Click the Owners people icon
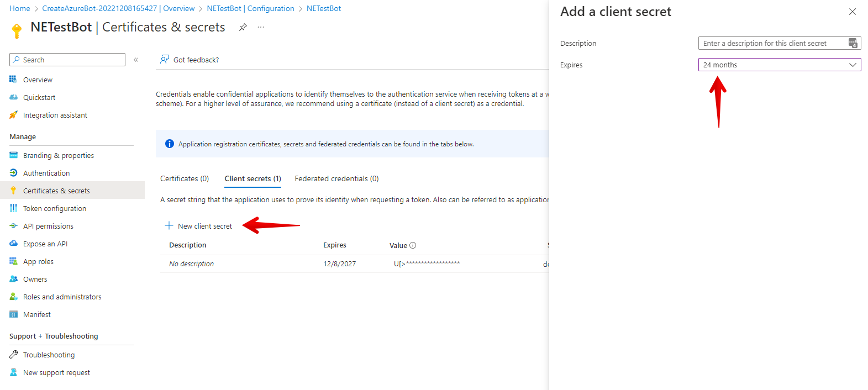The height and width of the screenshot is (390, 868). coord(13,279)
